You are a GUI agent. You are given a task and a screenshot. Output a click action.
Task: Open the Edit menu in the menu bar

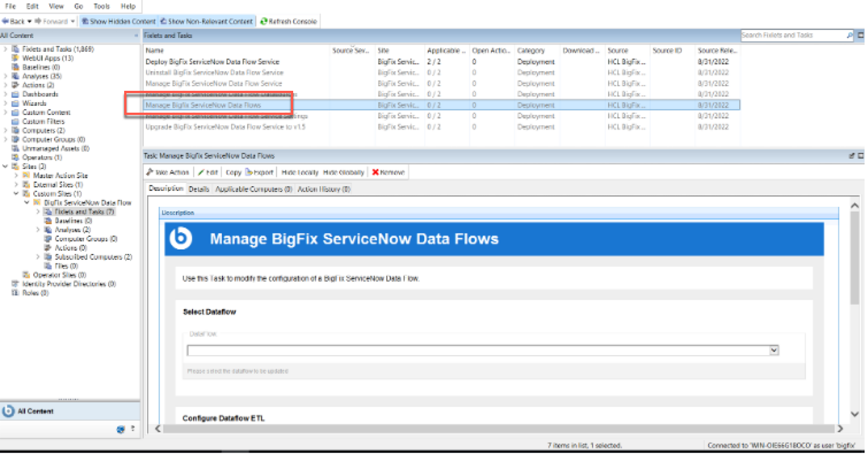(33, 6)
